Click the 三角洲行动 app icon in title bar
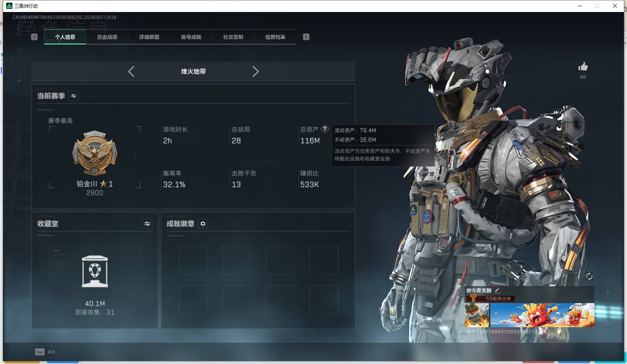This screenshot has height=364, width=627. [9, 6]
